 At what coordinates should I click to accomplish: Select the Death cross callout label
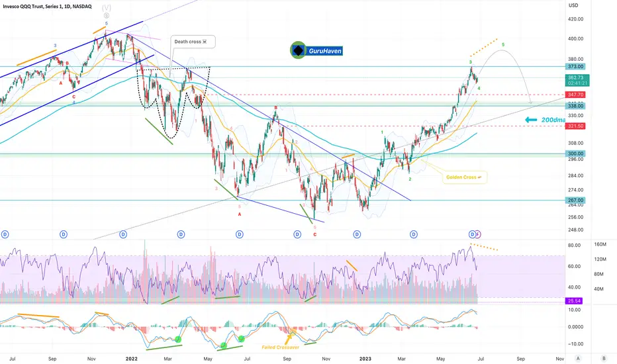(193, 42)
